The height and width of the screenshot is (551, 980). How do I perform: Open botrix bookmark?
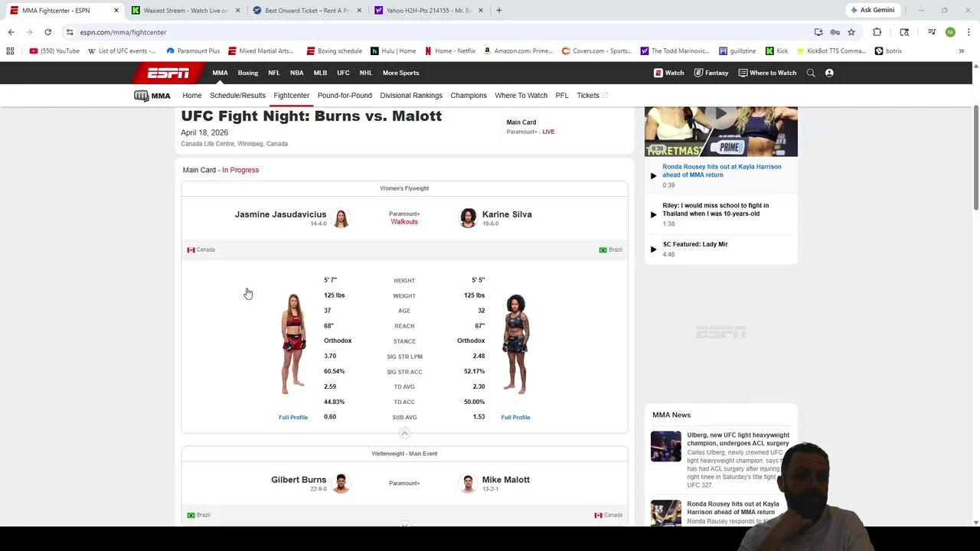pos(888,51)
